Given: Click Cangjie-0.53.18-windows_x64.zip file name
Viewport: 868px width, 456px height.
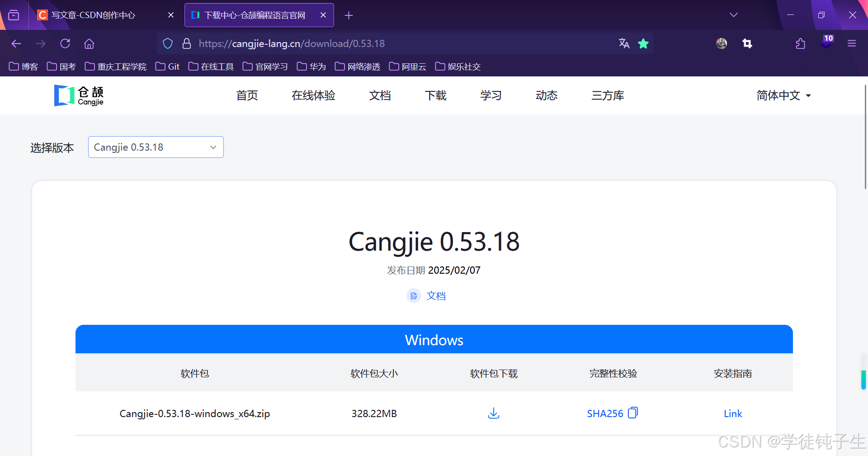Looking at the screenshot, I should click(195, 413).
